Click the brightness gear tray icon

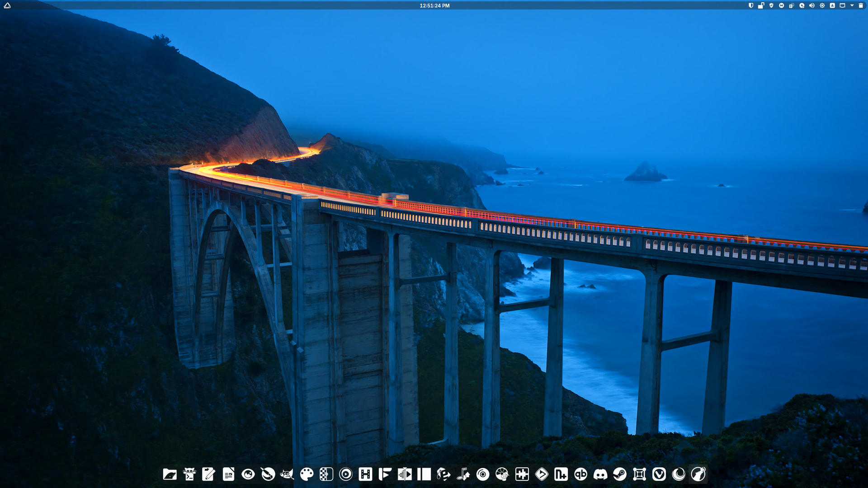click(822, 5)
